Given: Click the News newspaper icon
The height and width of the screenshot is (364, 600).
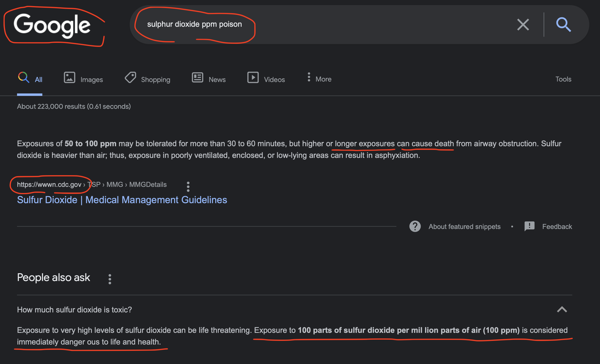Looking at the screenshot, I should [x=198, y=77].
